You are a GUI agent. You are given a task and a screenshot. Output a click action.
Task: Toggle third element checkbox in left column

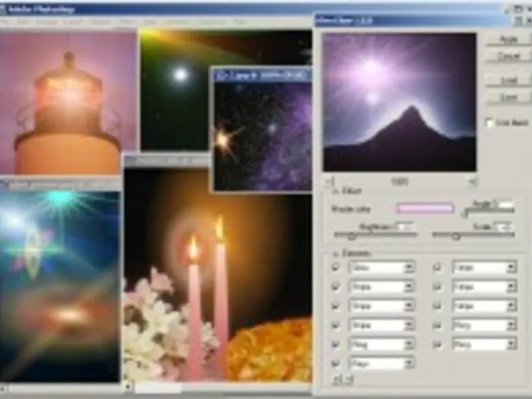pyautogui.click(x=336, y=306)
